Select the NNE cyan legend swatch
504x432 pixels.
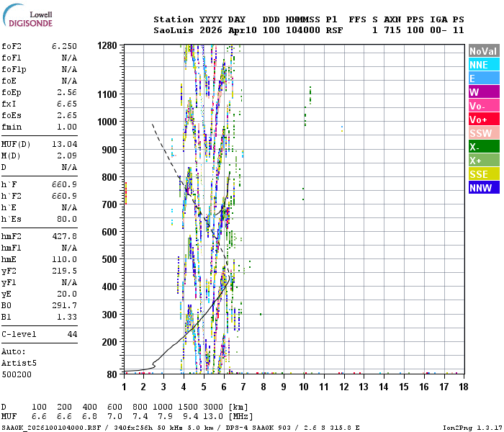pos(484,65)
